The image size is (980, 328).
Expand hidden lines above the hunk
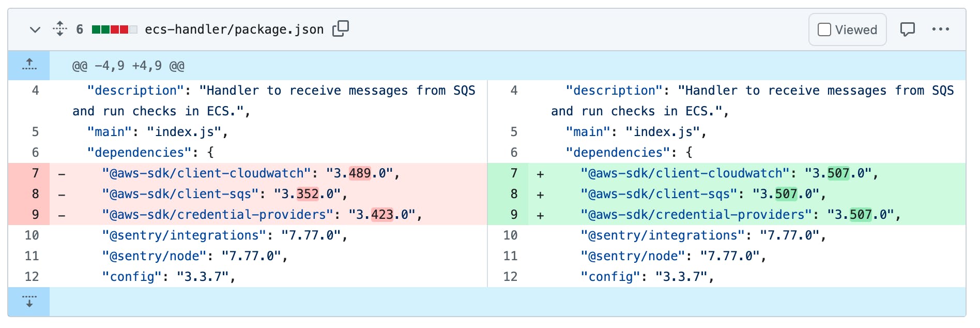[x=29, y=65]
